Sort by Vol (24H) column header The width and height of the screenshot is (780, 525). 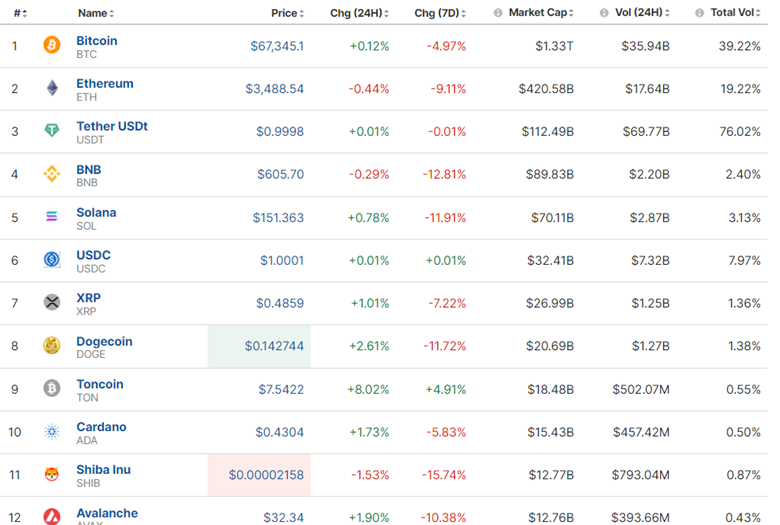click(642, 13)
